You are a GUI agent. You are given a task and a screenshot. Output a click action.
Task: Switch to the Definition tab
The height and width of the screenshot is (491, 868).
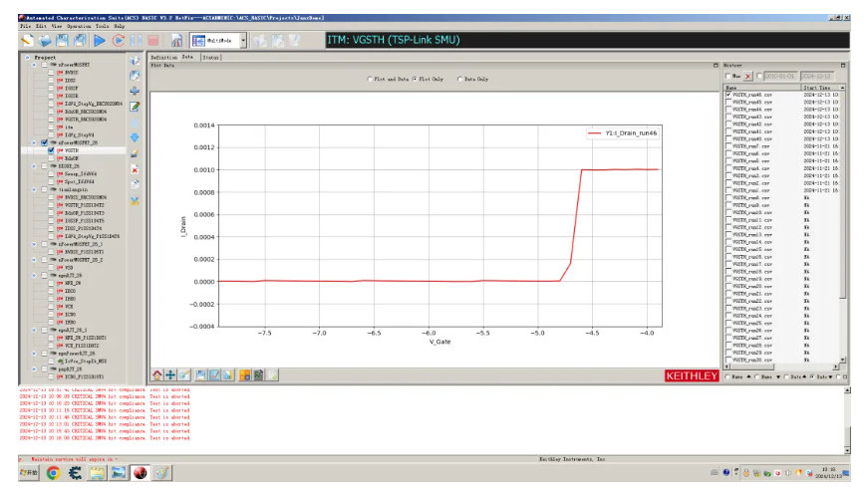tap(163, 58)
